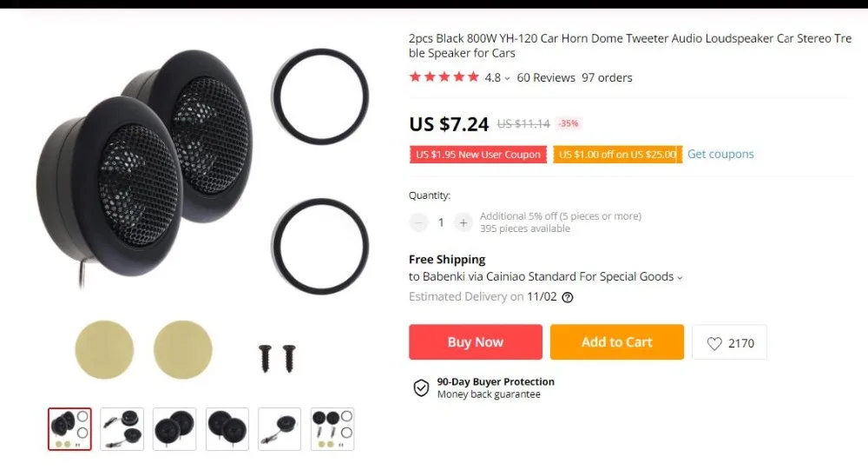The height and width of the screenshot is (470, 868).
Task: Select the fourth tweeter front-view thumbnail
Action: pos(227,429)
